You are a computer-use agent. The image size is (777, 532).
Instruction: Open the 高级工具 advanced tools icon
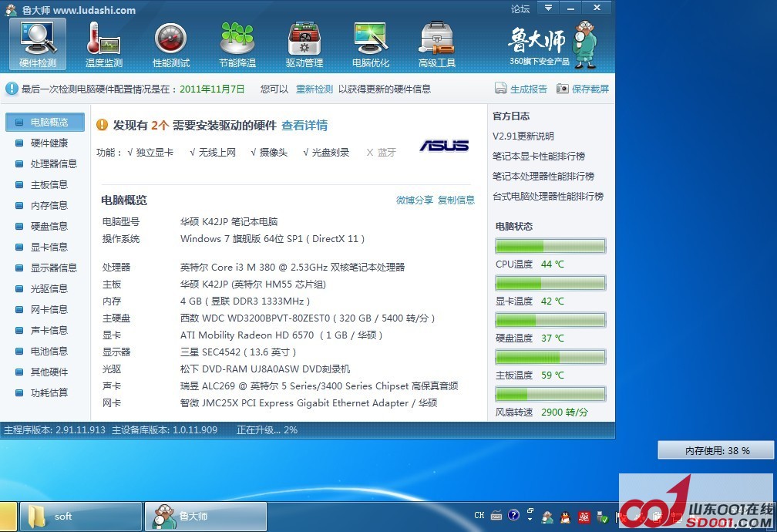click(x=437, y=43)
